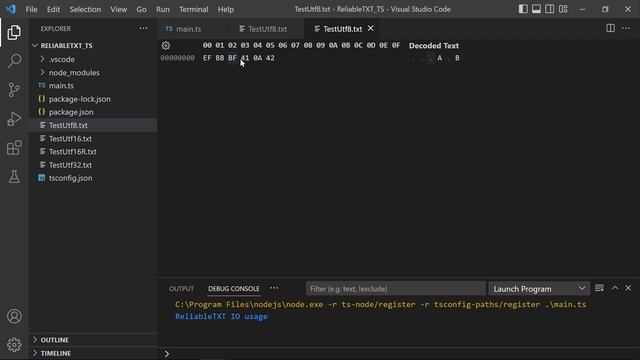Screen dimensions: 640x360
Task: Select decoded character A
Action: 440,58
